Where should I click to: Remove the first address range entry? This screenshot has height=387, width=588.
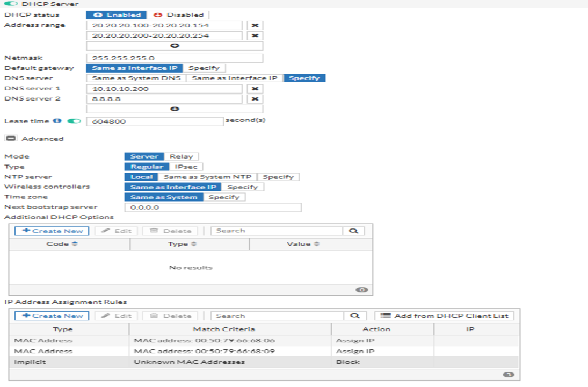point(254,25)
